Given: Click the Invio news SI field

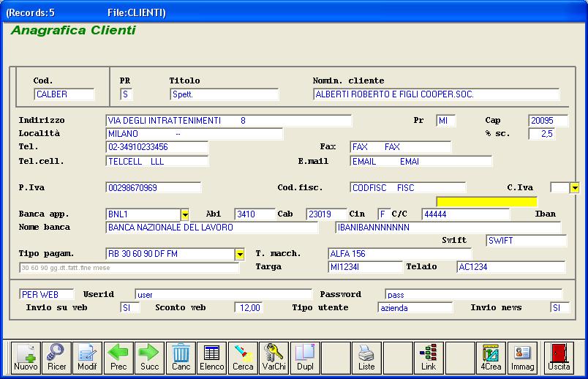Looking at the screenshot, I should (559, 308).
